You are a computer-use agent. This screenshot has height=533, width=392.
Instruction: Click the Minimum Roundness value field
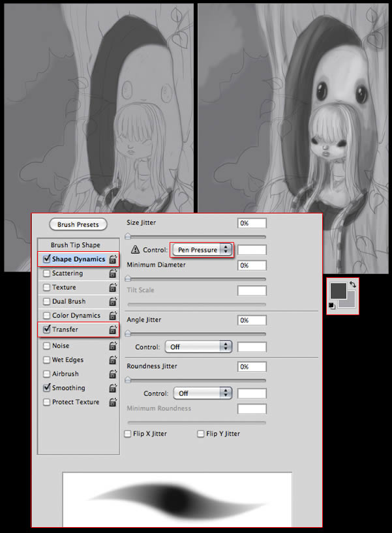coord(252,409)
